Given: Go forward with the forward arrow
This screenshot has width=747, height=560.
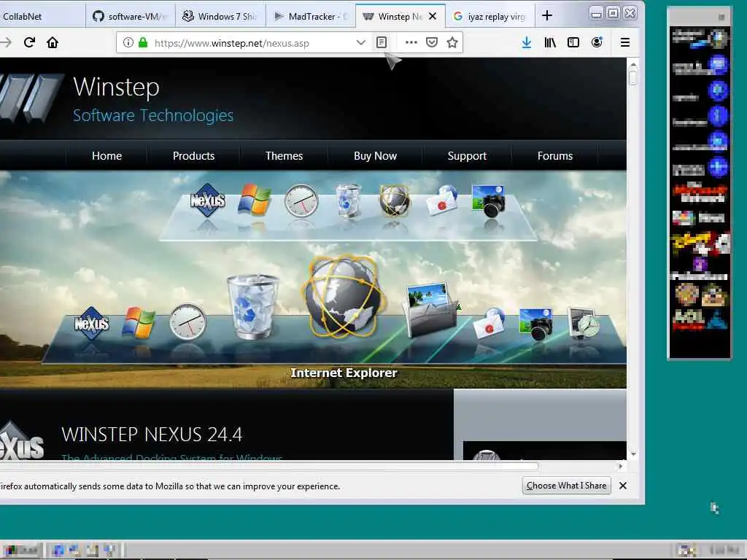Looking at the screenshot, I should click(6, 42).
